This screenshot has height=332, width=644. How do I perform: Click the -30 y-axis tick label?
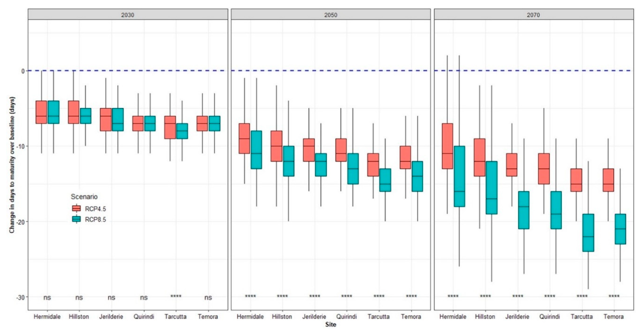[21, 298]
